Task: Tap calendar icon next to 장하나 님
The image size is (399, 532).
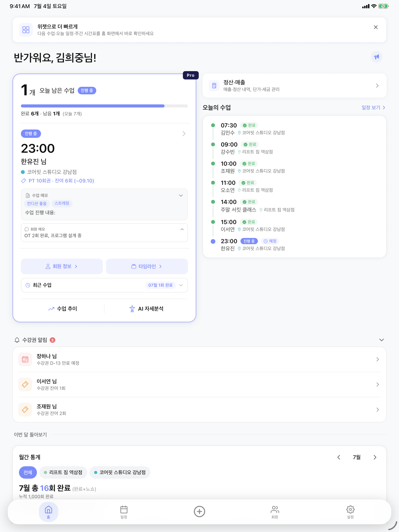Action: 25,359
